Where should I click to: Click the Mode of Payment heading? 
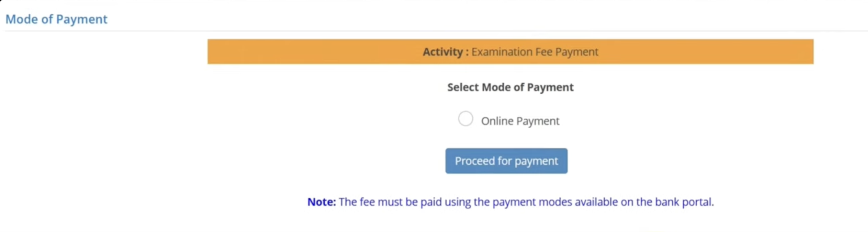coord(56,19)
